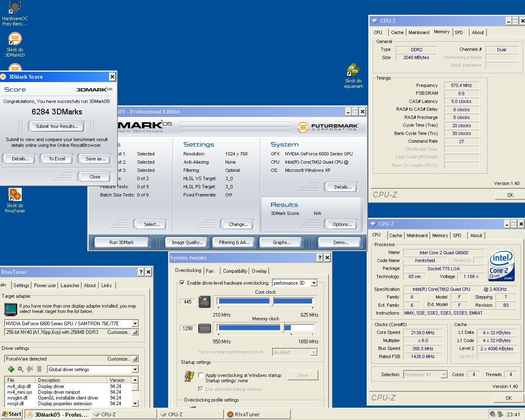Viewport: 525px width, 420px height.
Task: Click the trash delete icon in RivaTuner
Action: click(39, 369)
